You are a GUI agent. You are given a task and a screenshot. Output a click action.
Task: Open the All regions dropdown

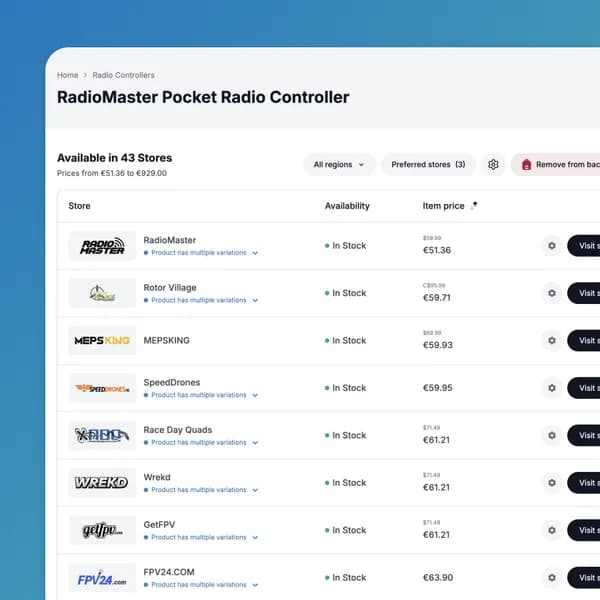pyautogui.click(x=339, y=165)
